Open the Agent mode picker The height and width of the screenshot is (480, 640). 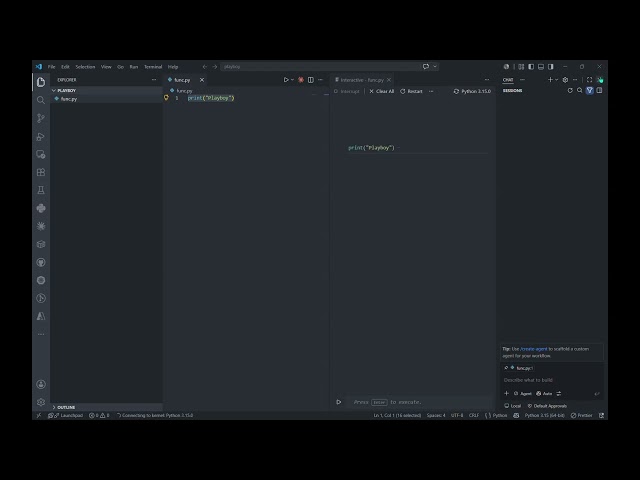[x=522, y=393]
